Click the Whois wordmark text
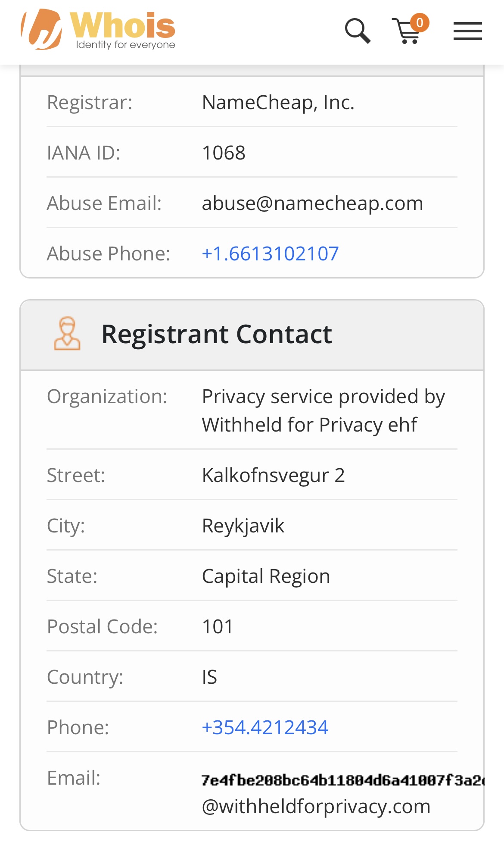This screenshot has height=845, width=504. click(123, 26)
